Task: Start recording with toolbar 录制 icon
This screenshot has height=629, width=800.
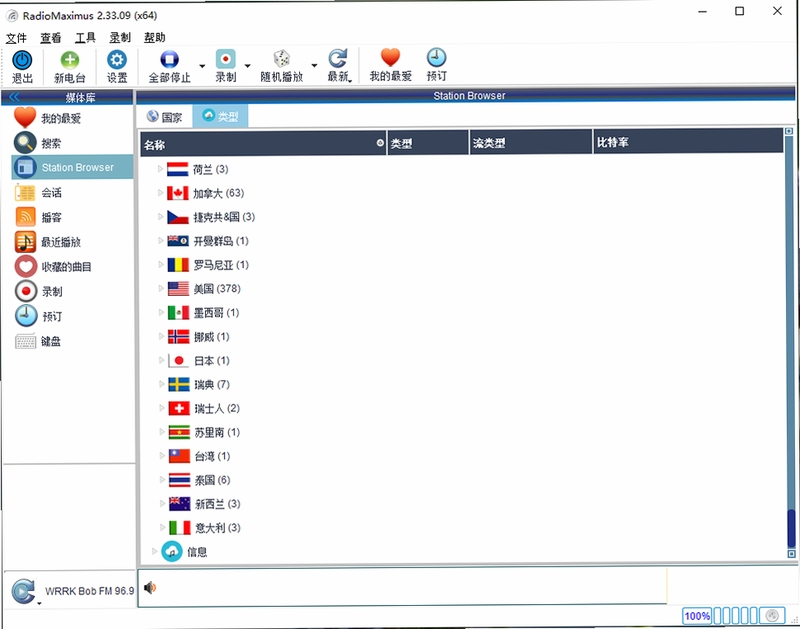Action: tap(226, 59)
